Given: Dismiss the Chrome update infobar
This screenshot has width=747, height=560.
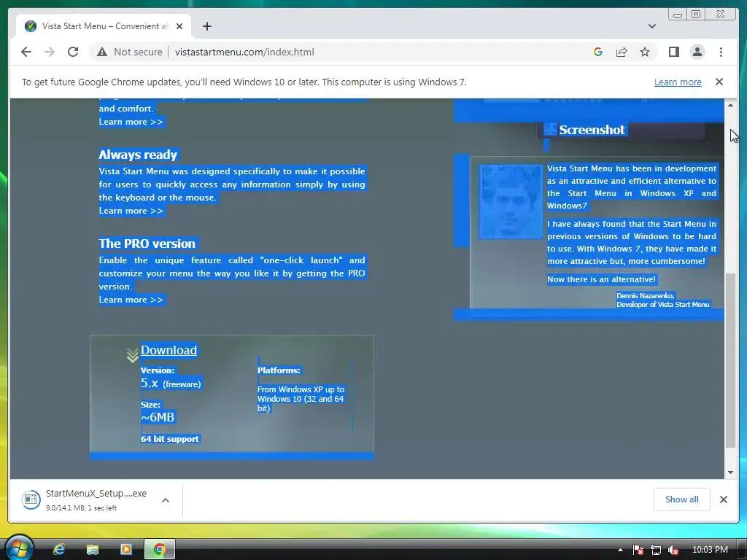Looking at the screenshot, I should pyautogui.click(x=719, y=82).
